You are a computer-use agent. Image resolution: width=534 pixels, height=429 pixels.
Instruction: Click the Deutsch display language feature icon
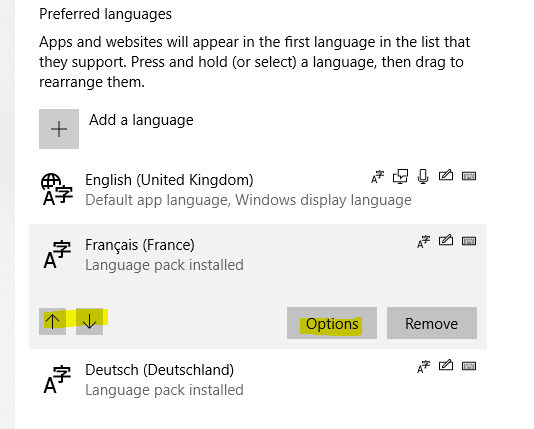coord(423,367)
